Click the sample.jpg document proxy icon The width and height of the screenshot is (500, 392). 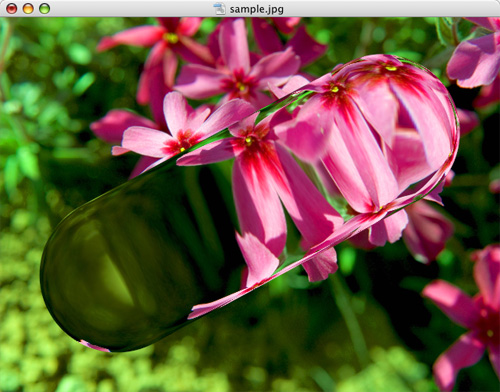tap(220, 9)
